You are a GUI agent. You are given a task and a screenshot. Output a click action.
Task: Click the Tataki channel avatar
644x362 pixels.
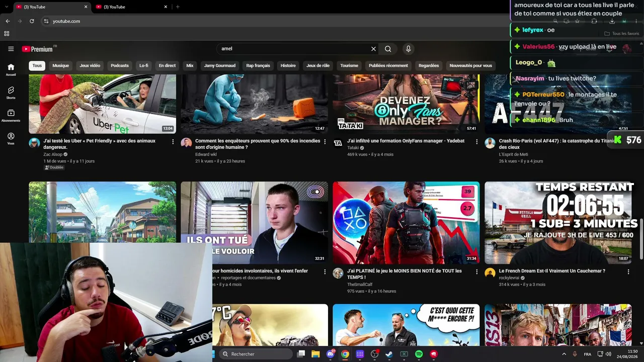click(338, 143)
